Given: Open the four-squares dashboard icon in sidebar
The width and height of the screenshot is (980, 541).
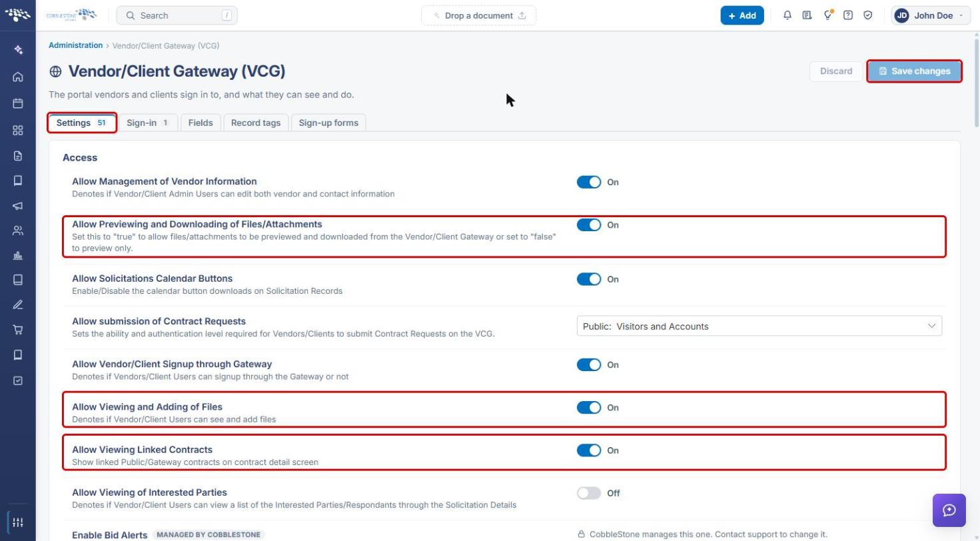Looking at the screenshot, I should tap(18, 131).
